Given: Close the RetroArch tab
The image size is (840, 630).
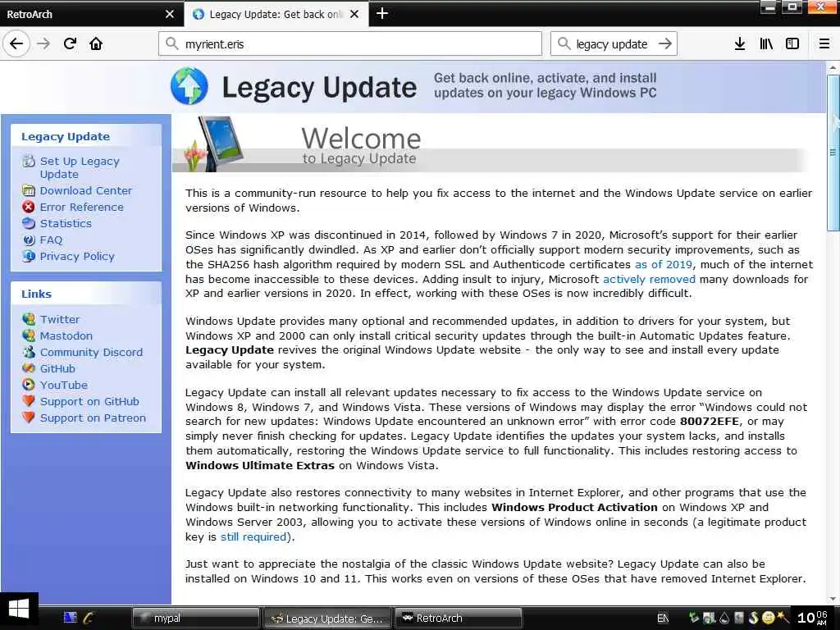Looking at the screenshot, I should click(x=170, y=14).
